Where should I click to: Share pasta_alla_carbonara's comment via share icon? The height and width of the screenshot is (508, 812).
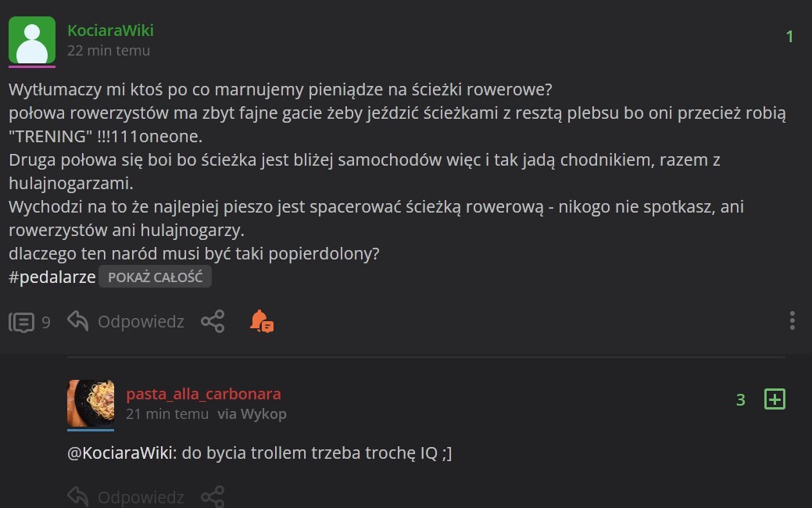coord(213,497)
